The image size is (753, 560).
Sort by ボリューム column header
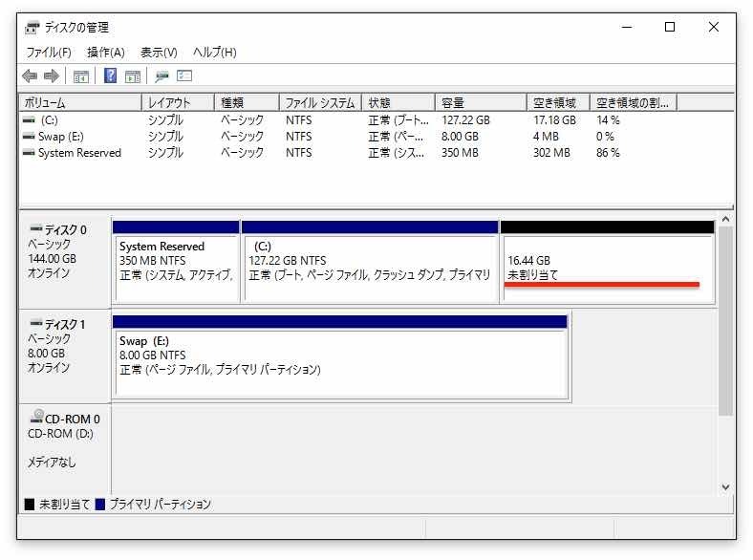80,103
